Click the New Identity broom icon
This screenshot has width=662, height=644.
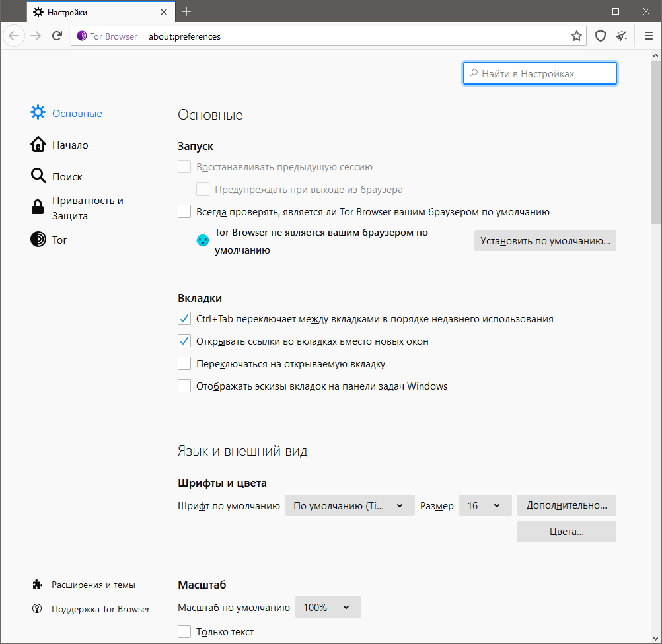click(x=622, y=36)
